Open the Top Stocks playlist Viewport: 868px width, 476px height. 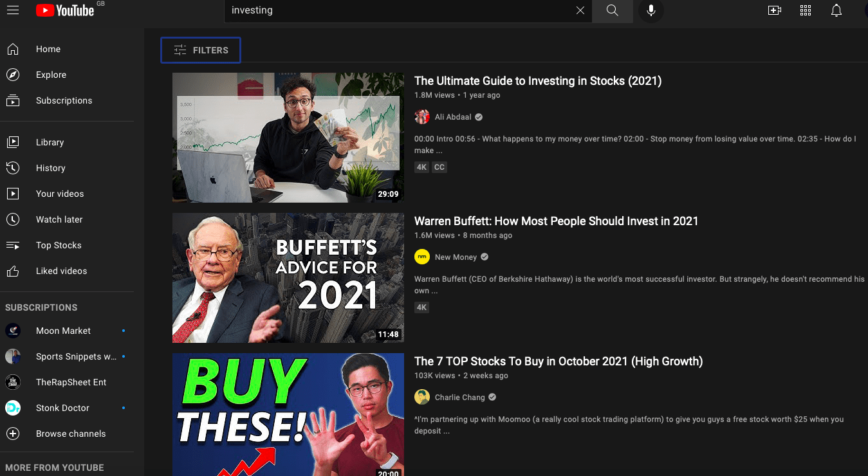point(67,245)
